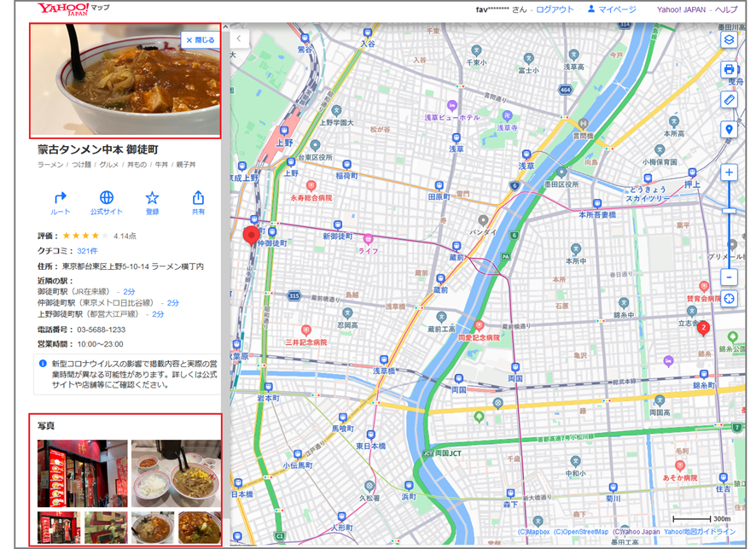Open the (C)Mapbox attribution link
The image size is (756, 549).
click(533, 532)
